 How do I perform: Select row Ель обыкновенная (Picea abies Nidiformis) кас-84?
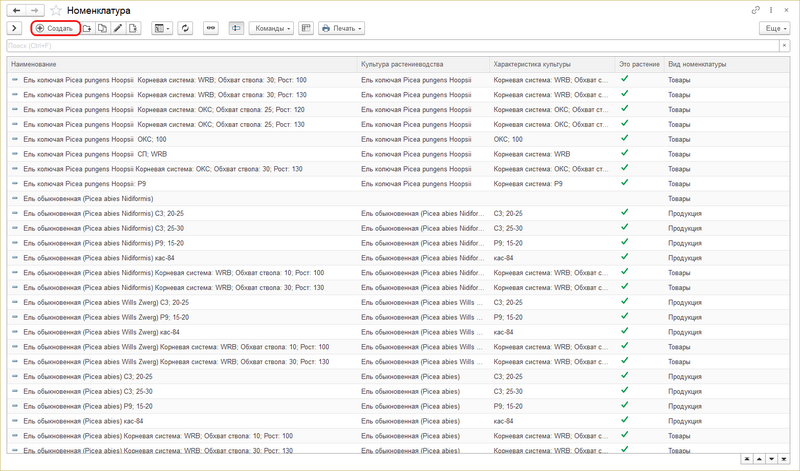tap(398, 258)
